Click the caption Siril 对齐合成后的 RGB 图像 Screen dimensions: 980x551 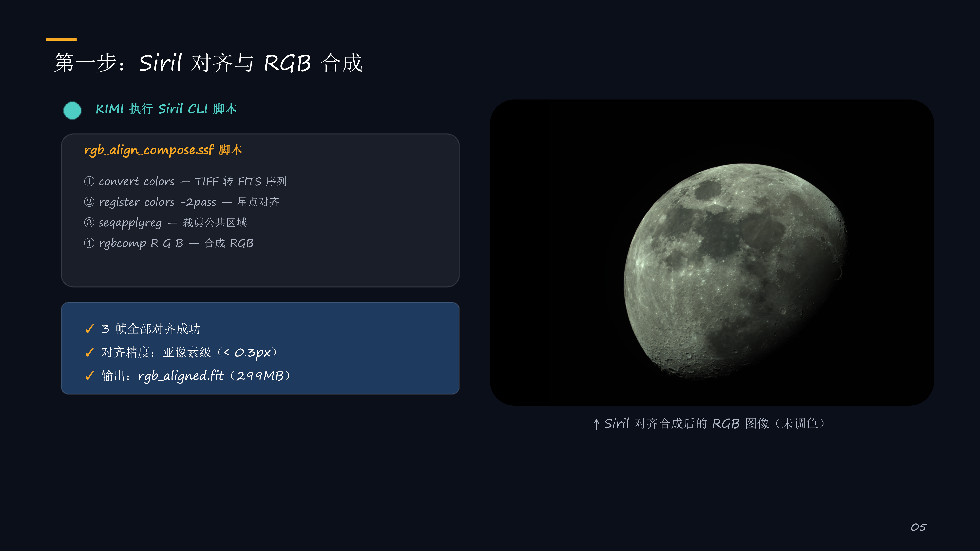[710, 423]
